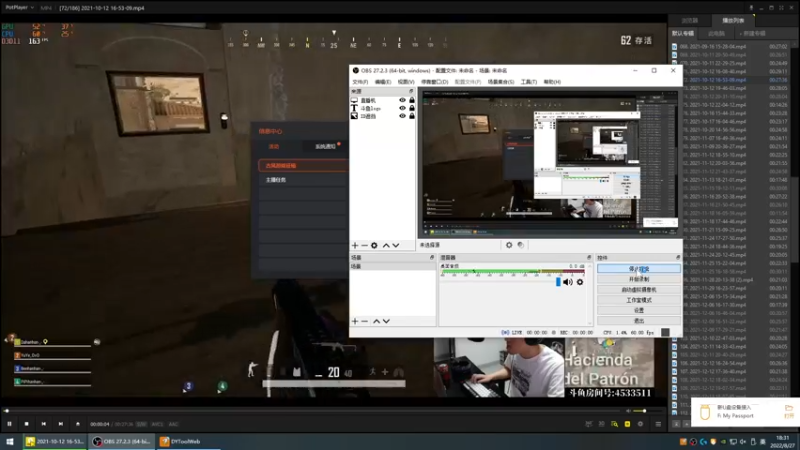This screenshot has width=800, height=450.
Task: Click the PotPlayer seek bar
Action: click(x=314, y=411)
